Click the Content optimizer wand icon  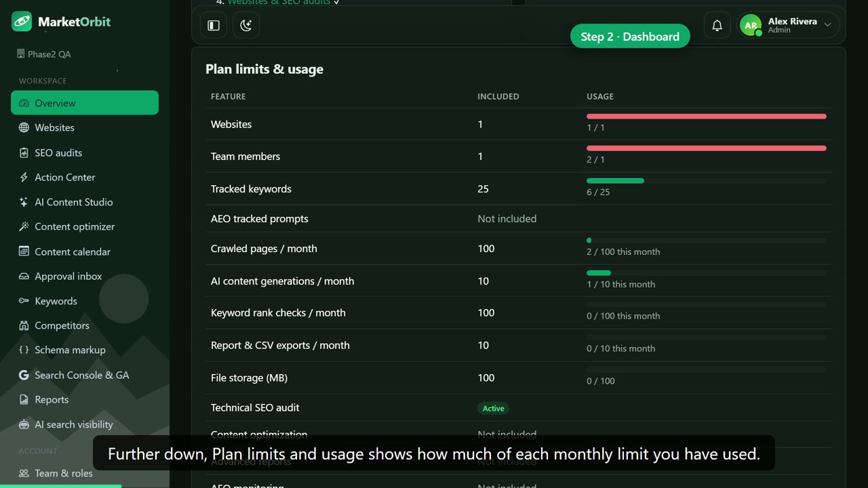tap(24, 226)
